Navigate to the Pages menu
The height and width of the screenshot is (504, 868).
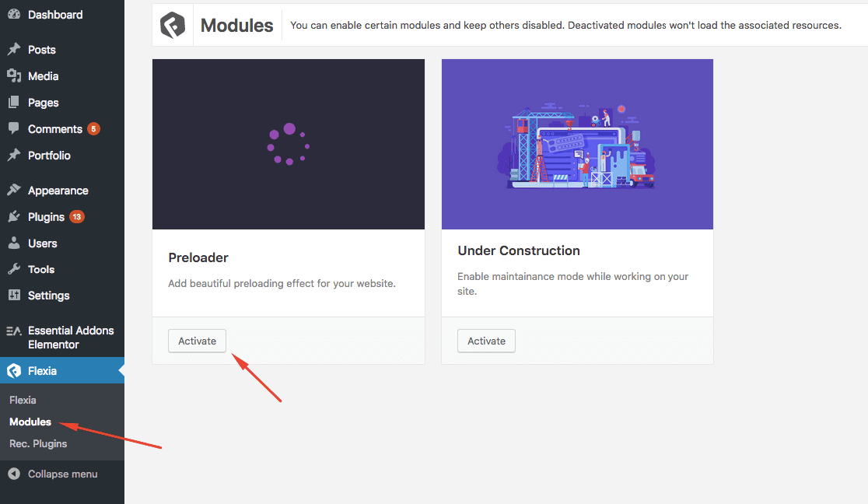pos(44,103)
